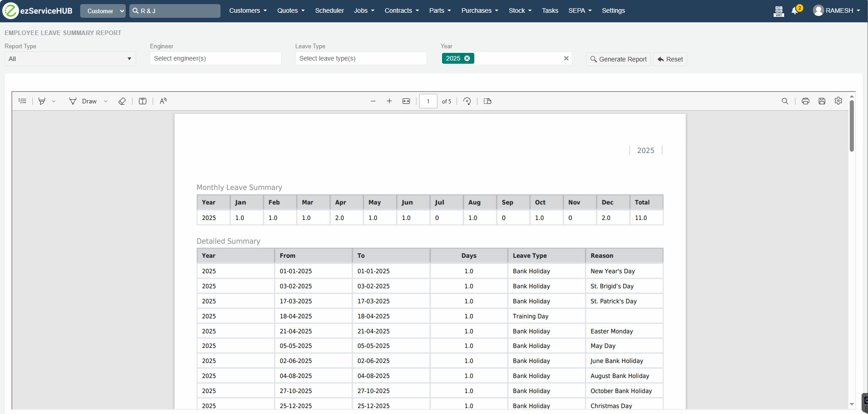Expand the Report Type dropdown
The width and height of the screenshot is (868, 414).
pos(70,59)
